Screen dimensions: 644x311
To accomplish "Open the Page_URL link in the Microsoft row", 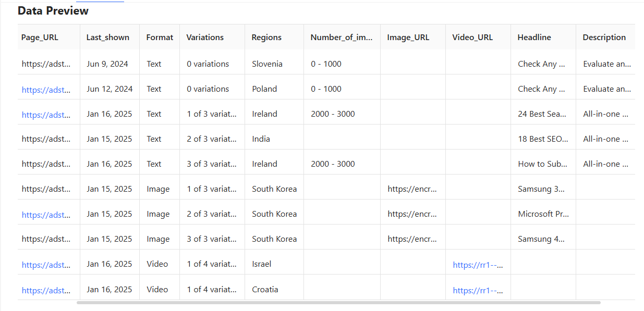I will [45, 215].
